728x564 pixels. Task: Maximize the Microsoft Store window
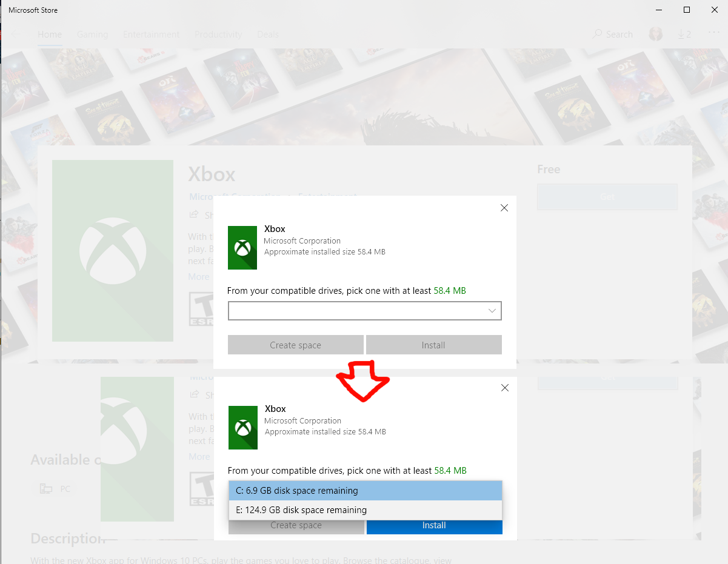[x=687, y=10]
